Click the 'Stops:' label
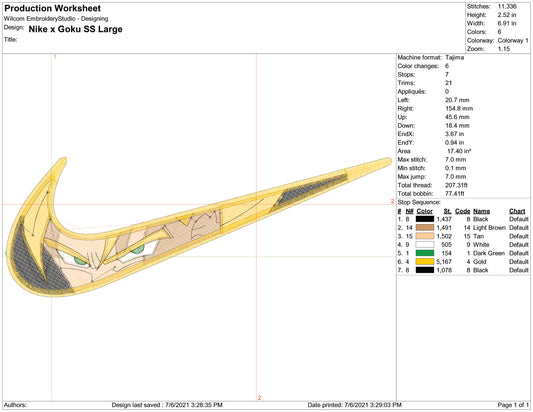Viewport: 533px width, 412px height. click(x=406, y=74)
